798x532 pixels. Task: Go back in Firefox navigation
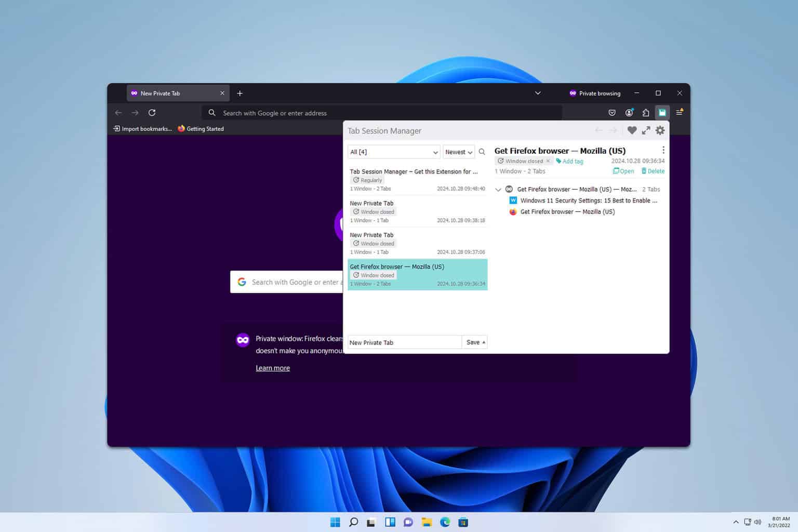point(118,112)
